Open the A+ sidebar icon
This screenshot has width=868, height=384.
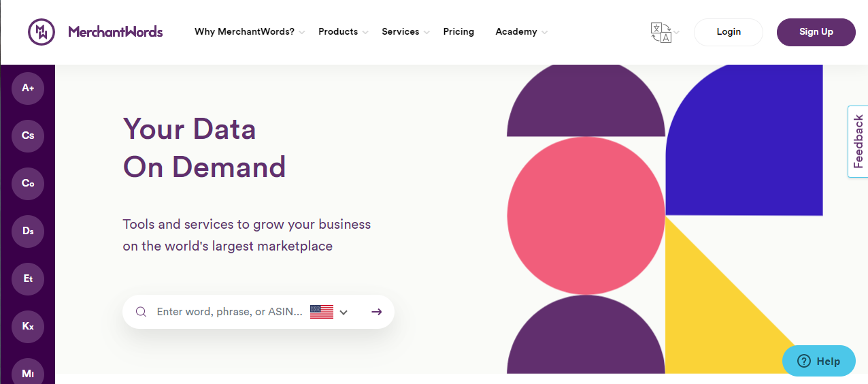(x=28, y=88)
